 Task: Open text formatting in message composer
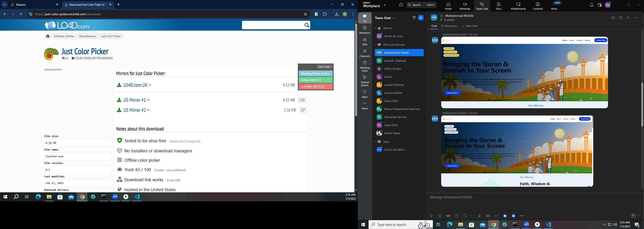[431, 216]
